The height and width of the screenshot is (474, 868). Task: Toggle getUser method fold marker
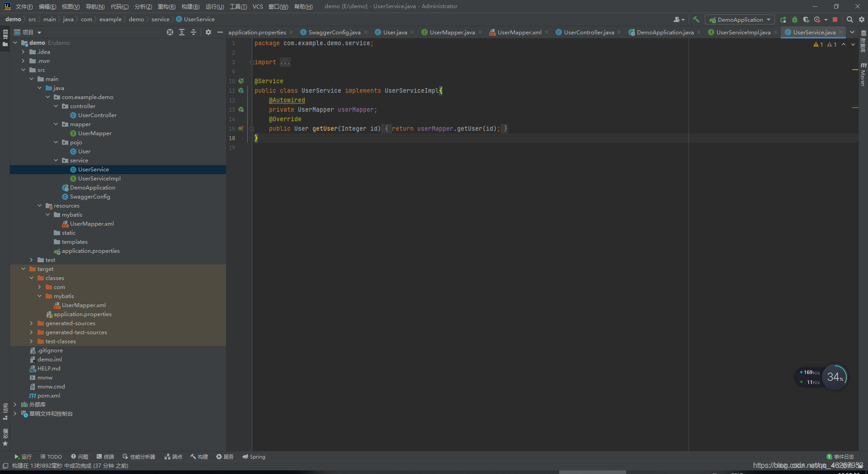(x=252, y=129)
